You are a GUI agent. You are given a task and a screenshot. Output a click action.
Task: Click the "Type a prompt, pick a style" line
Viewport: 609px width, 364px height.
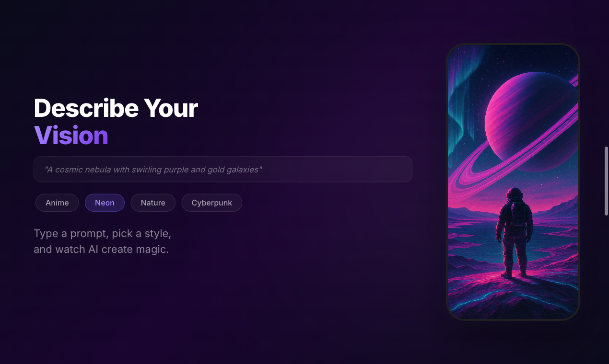103,234
